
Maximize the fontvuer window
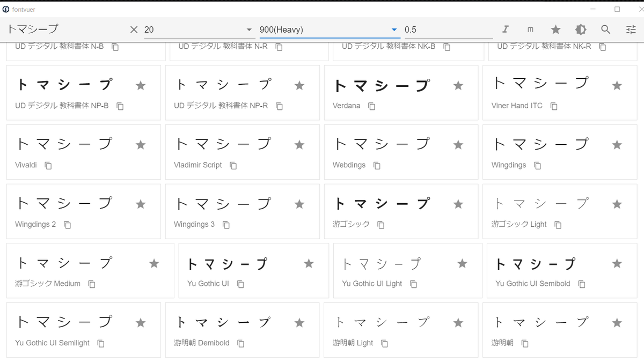pyautogui.click(x=617, y=9)
